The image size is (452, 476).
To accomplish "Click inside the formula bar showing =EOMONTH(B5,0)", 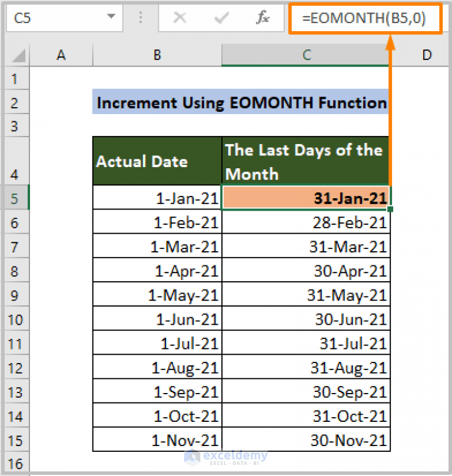I will (x=365, y=18).
